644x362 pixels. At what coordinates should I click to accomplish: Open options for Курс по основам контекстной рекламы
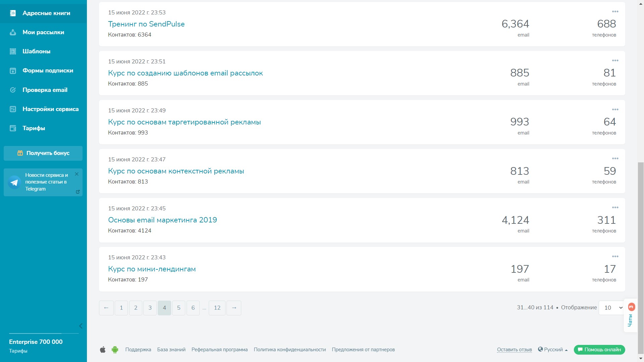615,159
